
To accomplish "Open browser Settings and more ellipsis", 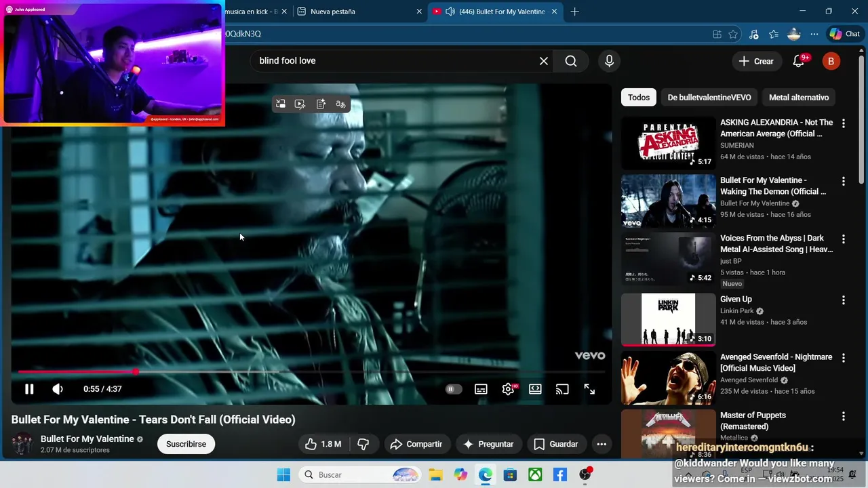I will click(x=814, y=34).
